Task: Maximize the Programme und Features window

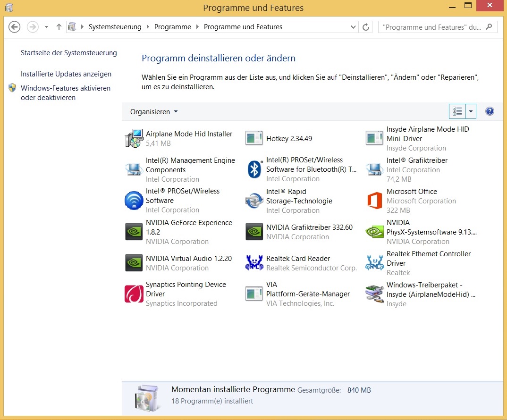Action: coord(468,6)
